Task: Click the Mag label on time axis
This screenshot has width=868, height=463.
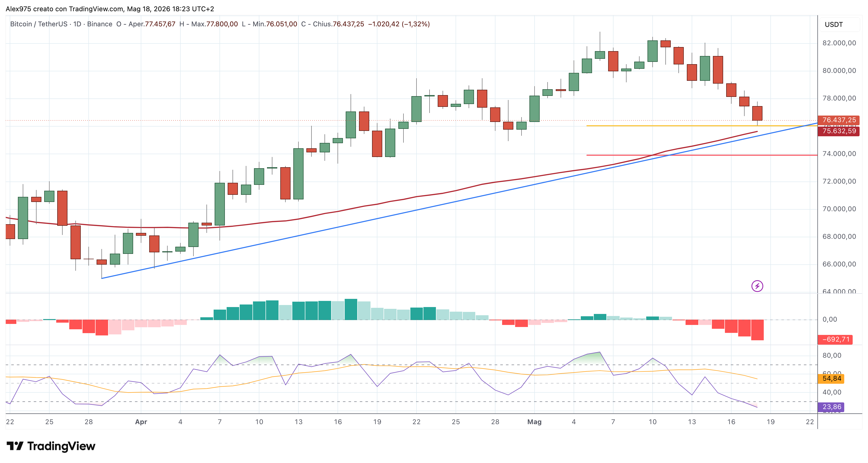Action: 534,422
